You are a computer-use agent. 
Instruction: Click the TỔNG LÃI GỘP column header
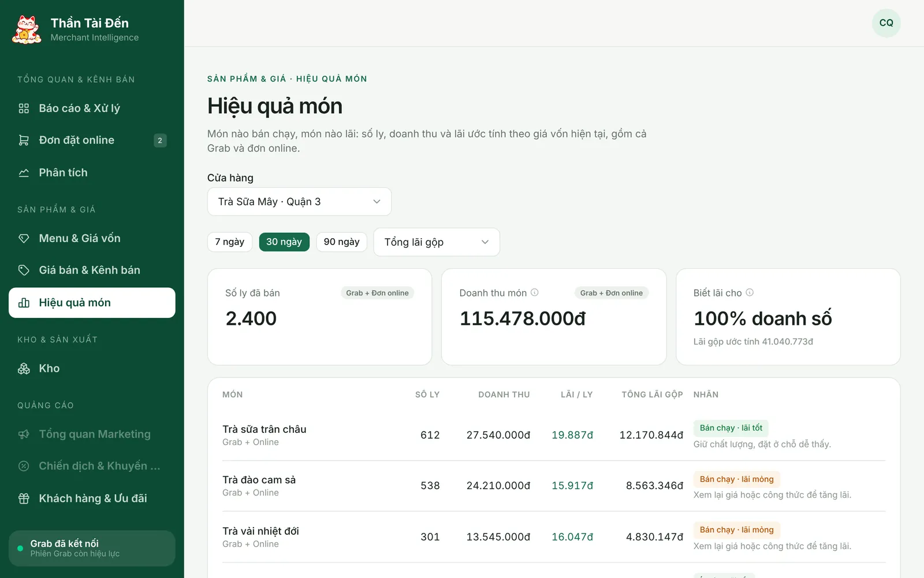652,395
